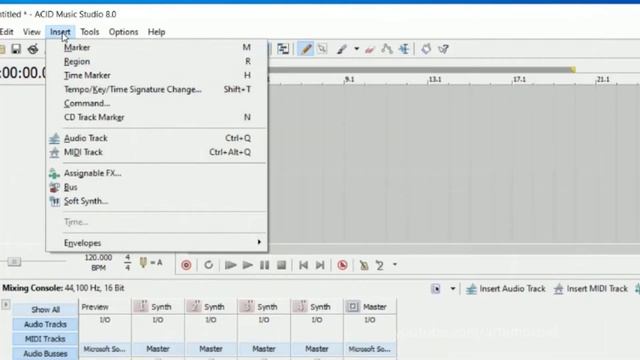Click the timeline ruler at 9.1

pyautogui.click(x=349, y=80)
